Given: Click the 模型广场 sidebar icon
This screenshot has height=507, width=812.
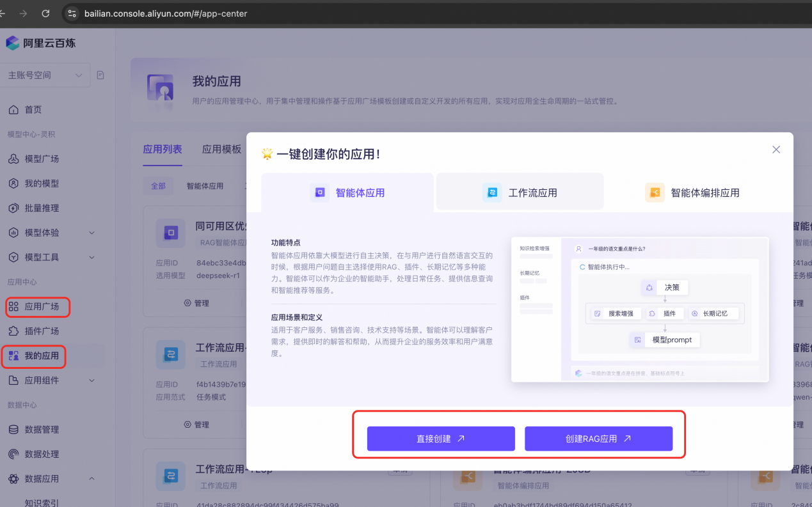Looking at the screenshot, I should coord(13,159).
